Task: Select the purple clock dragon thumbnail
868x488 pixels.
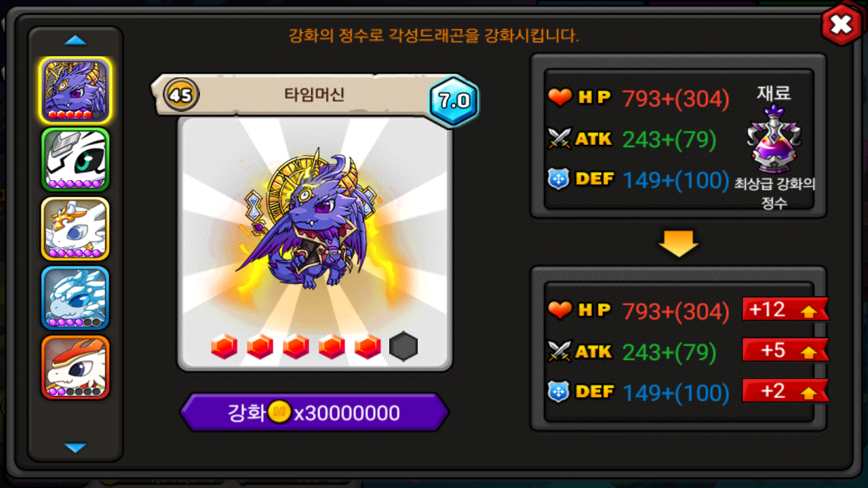Action: (x=75, y=90)
